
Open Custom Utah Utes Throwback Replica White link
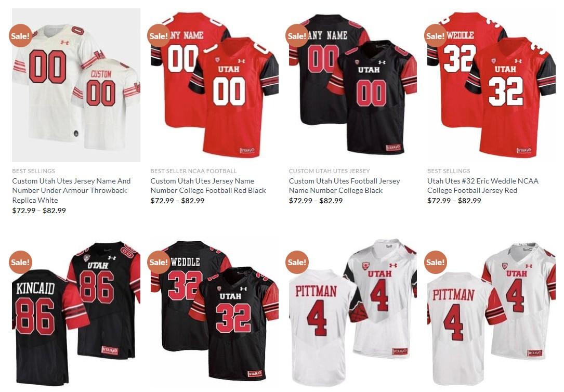(x=71, y=191)
